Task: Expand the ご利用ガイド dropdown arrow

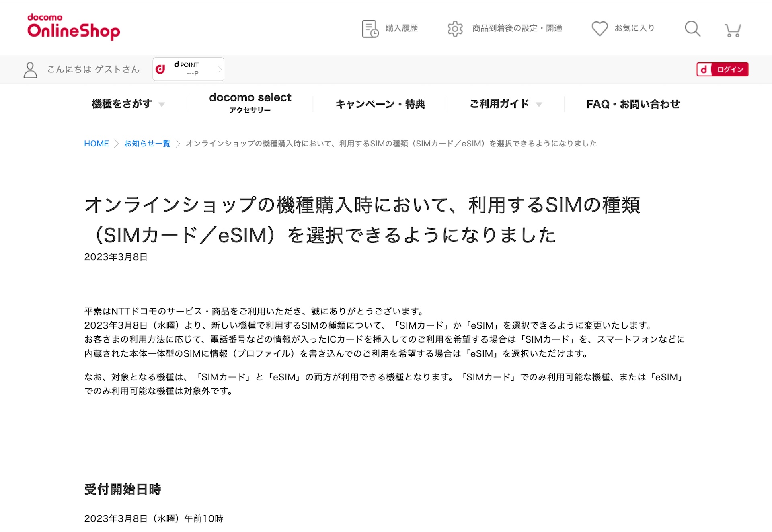Action: point(539,105)
